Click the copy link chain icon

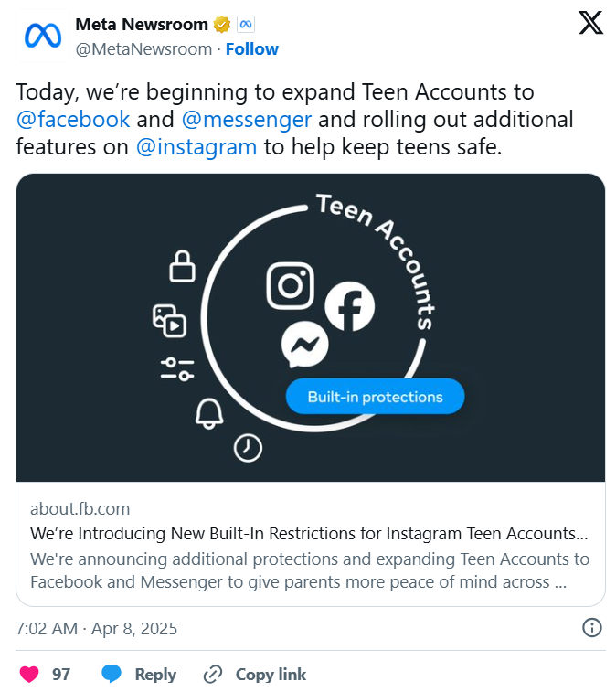[x=213, y=675]
